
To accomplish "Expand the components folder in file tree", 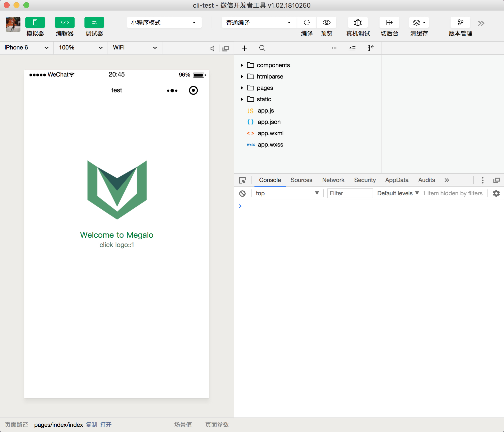I will (x=241, y=65).
